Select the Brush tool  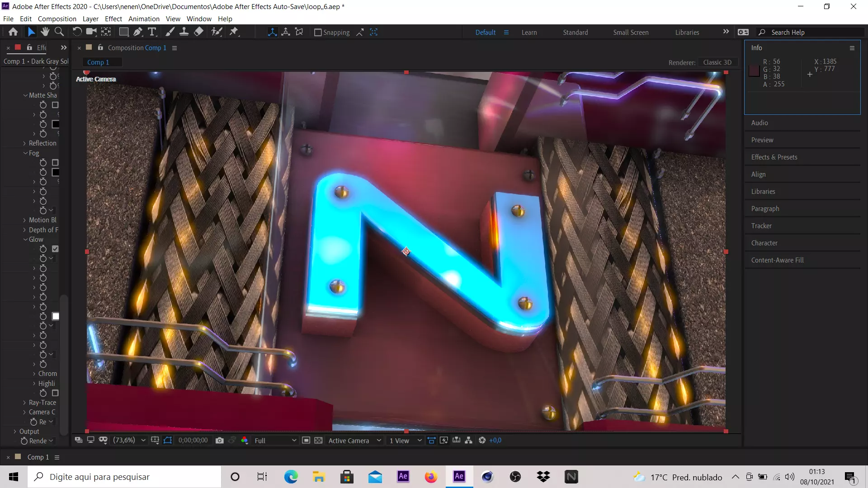170,32
